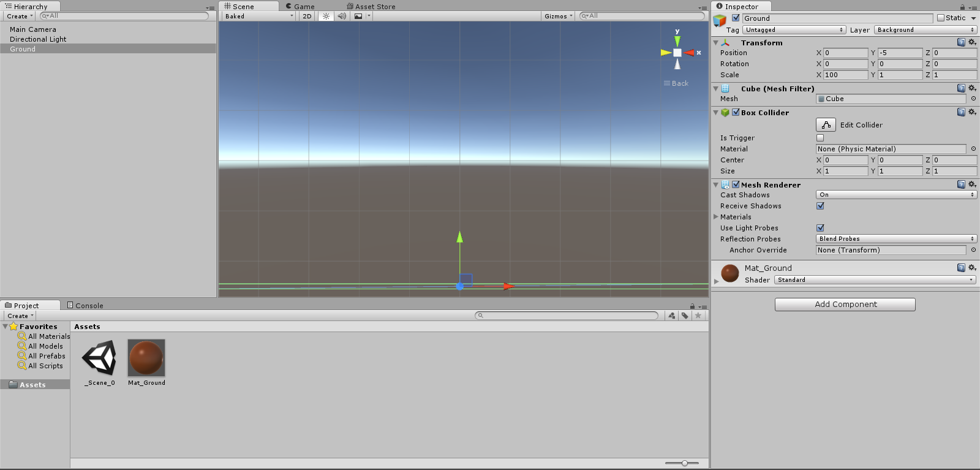Open Mat_Ground material gear menu
Viewport: 980px width, 470px height.
tap(972, 268)
